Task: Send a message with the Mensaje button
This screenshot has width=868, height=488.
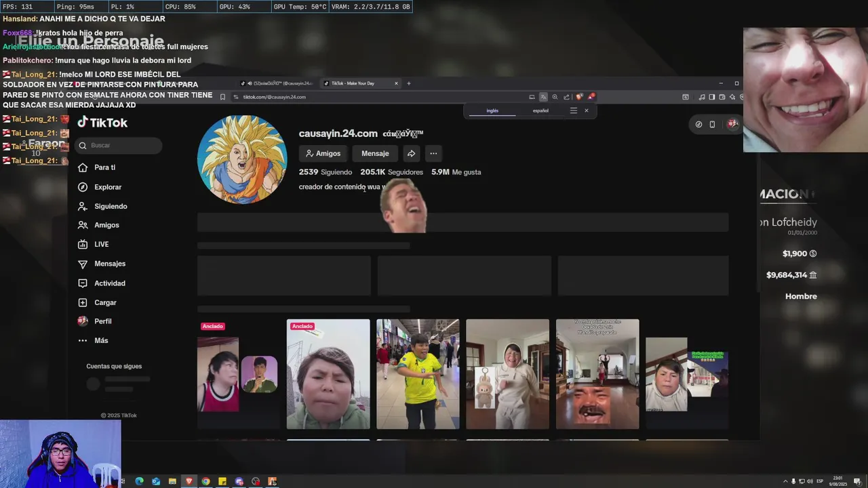Action: coord(375,153)
